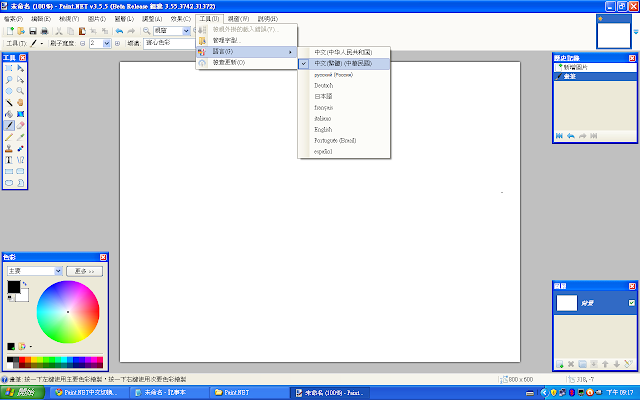
Task: Pick a color from the color wheel
Action: click(x=68, y=312)
